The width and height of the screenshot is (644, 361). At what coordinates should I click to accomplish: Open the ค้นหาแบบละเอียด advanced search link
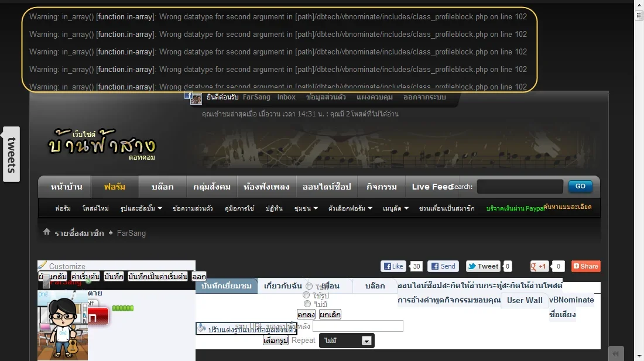[568, 207]
